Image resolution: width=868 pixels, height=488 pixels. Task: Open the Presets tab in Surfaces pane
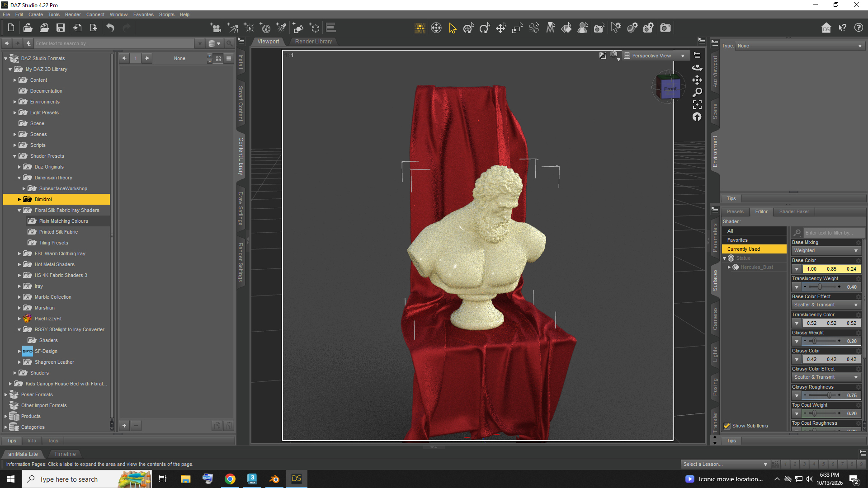[735, 211]
